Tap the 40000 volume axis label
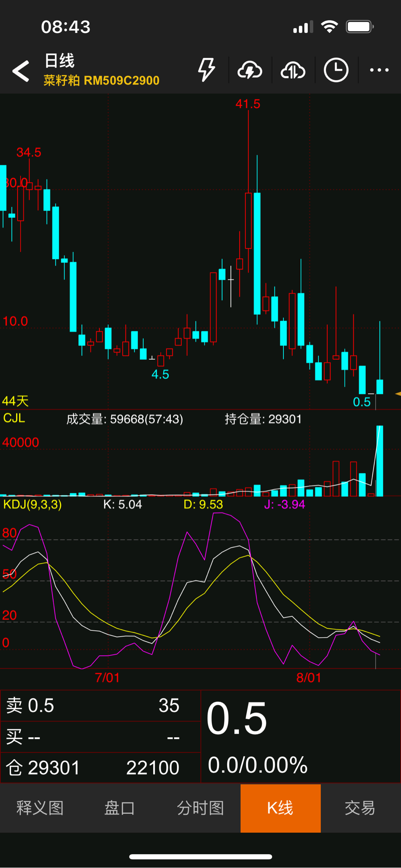The width and height of the screenshot is (401, 868). (x=21, y=442)
